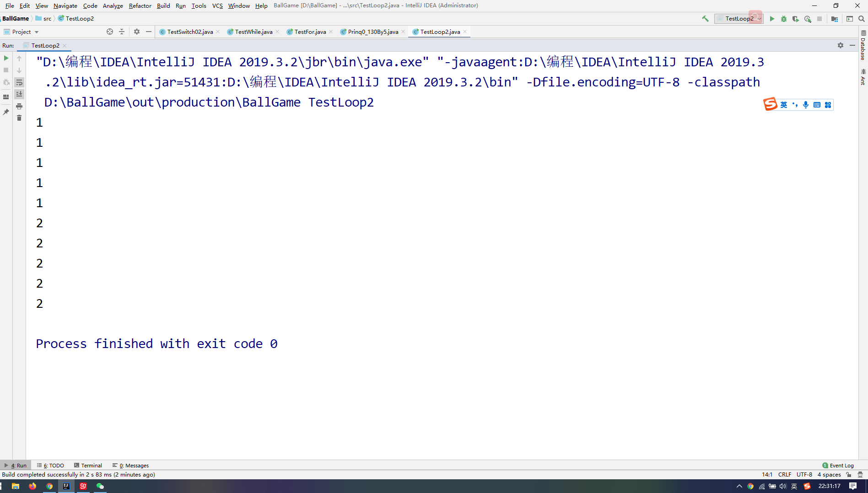Image resolution: width=868 pixels, height=493 pixels.
Task: Open the Ant side panel
Action: click(x=863, y=77)
